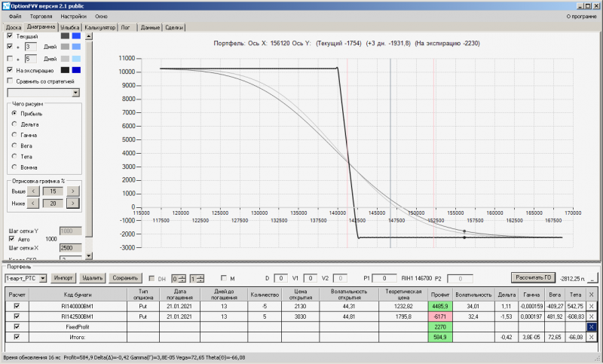603x364 pixels.
Task: Toggle the Текущий chart line checkbox
Action: (x=10, y=35)
